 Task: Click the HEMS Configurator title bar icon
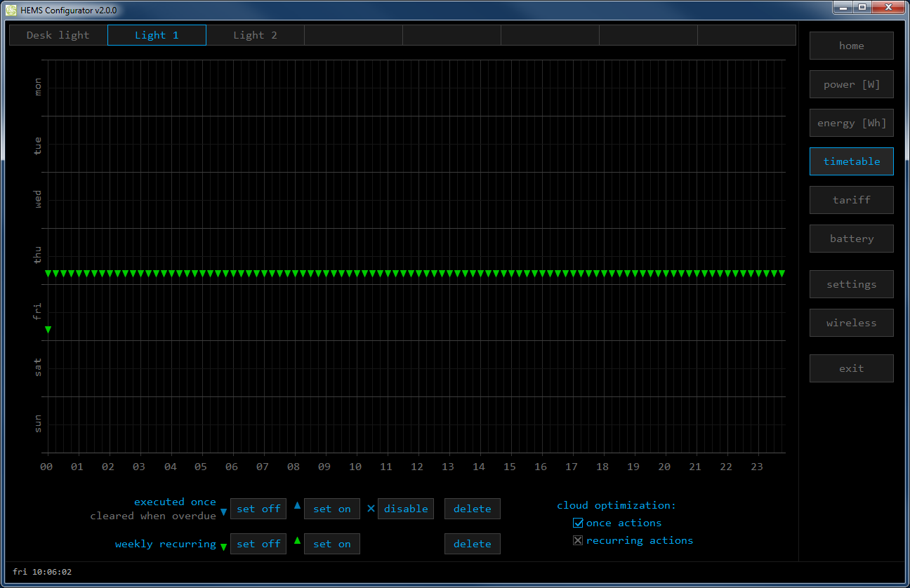pyautogui.click(x=11, y=11)
